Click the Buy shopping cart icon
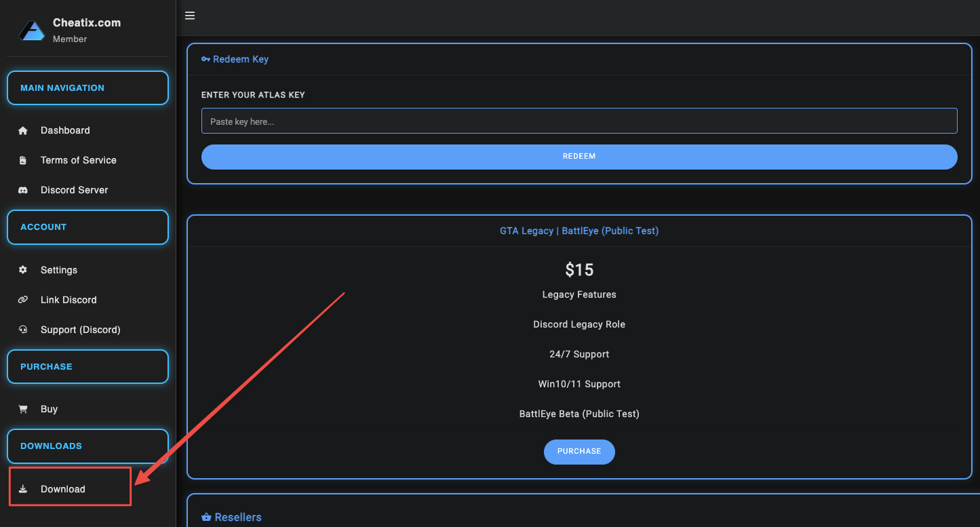This screenshot has height=527, width=980. click(x=23, y=409)
